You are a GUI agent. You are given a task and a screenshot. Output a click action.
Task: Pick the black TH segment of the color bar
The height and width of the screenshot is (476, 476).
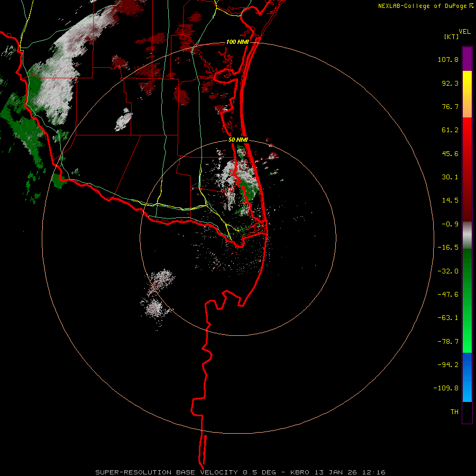[x=467, y=413]
